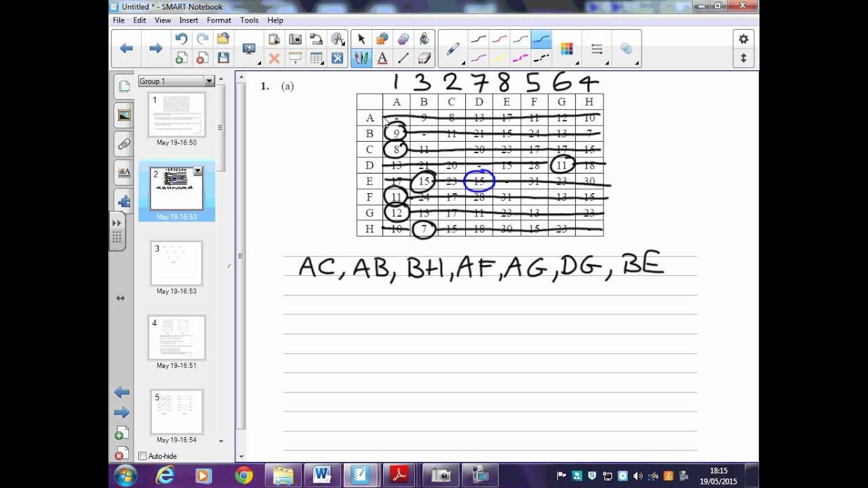Show the Screen Shade
This screenshot has width=868, height=488.
pyautogui.click(x=295, y=58)
